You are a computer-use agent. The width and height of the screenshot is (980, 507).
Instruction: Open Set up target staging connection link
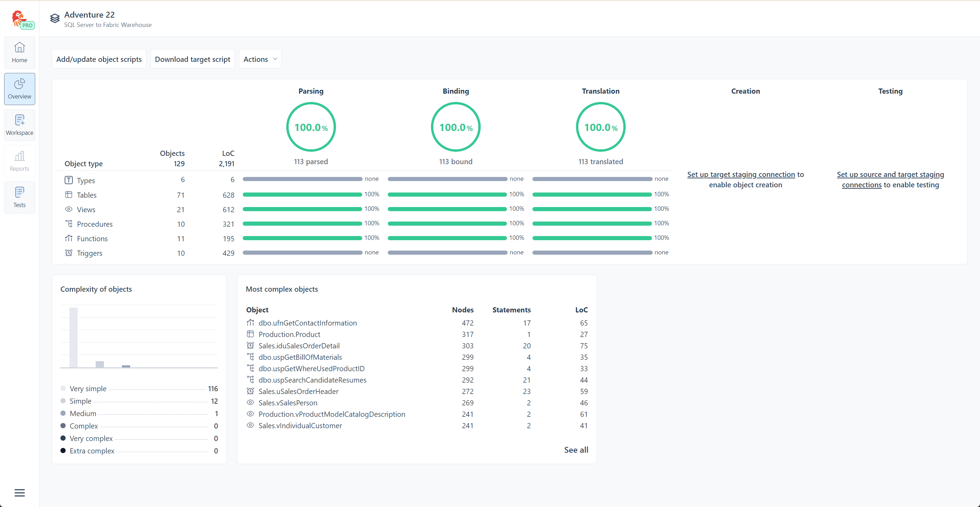point(741,174)
